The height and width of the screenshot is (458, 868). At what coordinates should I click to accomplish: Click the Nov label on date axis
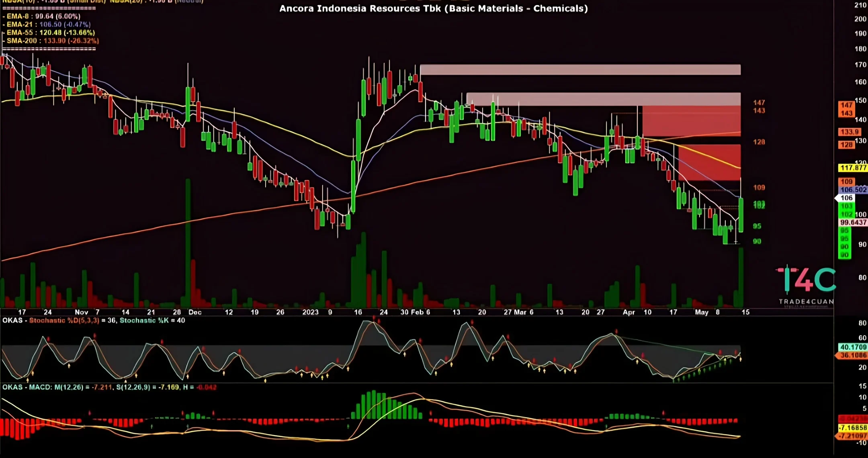click(82, 312)
